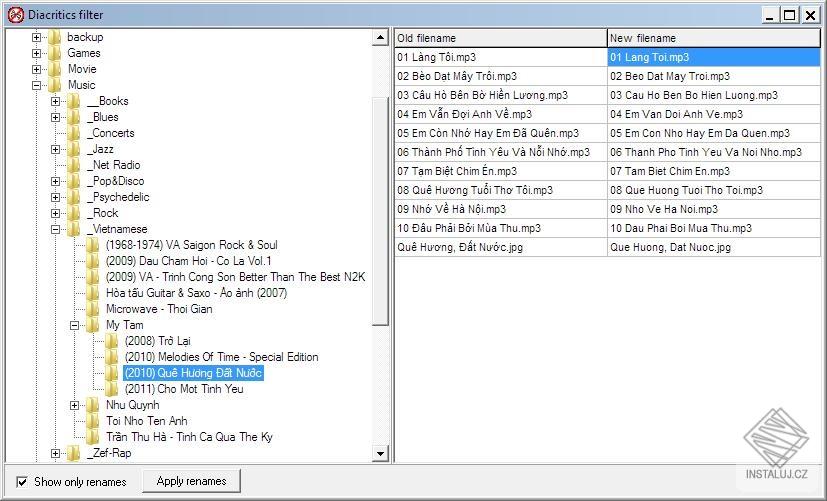Click the _Net Radio folder icon
Screen dimensions: 827x501
[74, 165]
